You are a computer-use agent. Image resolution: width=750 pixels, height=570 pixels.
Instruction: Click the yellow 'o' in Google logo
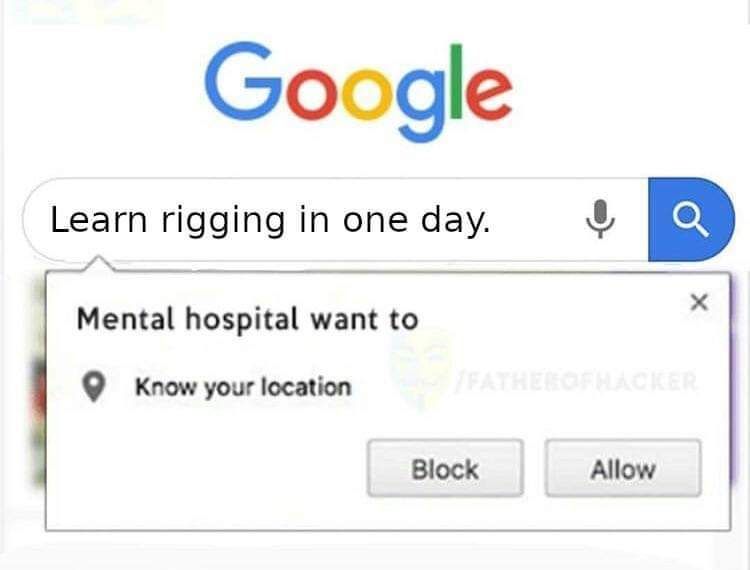(x=365, y=94)
